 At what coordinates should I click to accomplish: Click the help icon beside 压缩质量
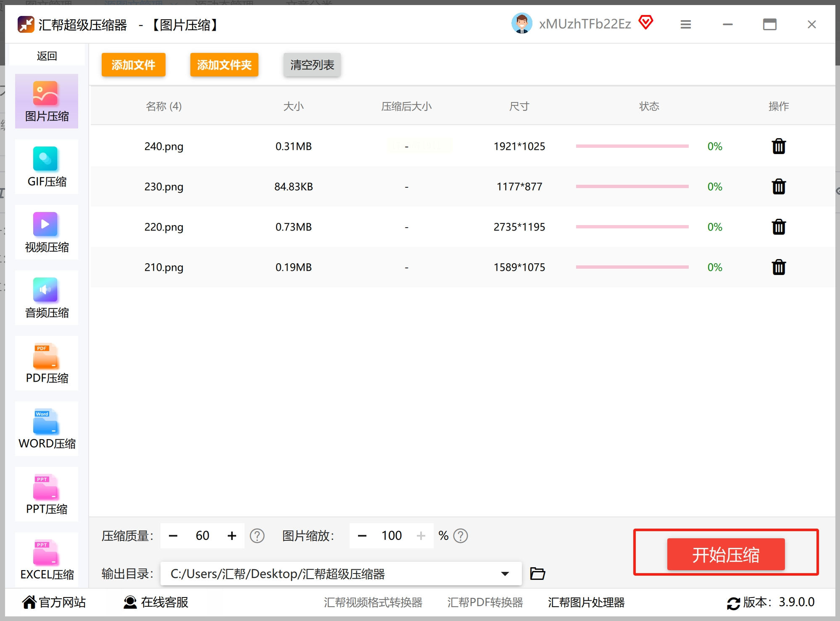coord(257,536)
